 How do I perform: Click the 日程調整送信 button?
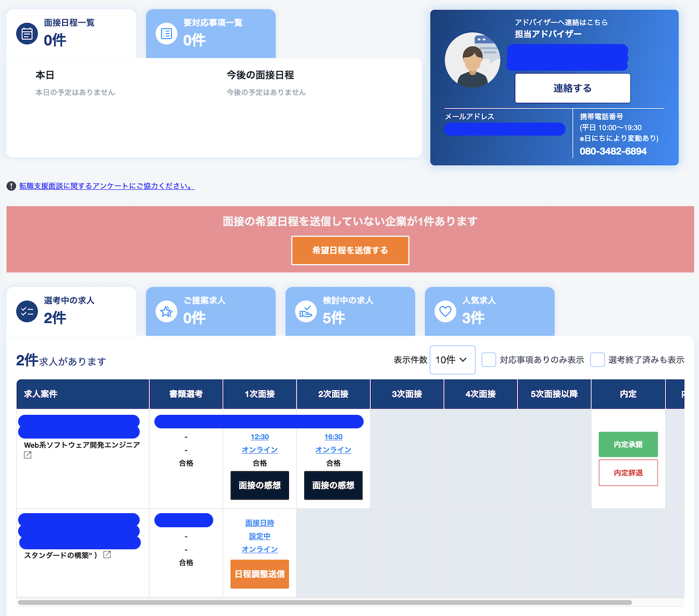click(260, 574)
